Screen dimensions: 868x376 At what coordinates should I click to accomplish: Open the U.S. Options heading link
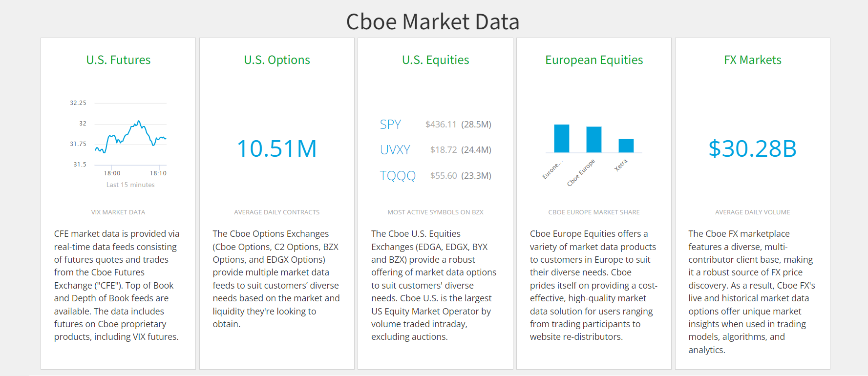pos(277,60)
